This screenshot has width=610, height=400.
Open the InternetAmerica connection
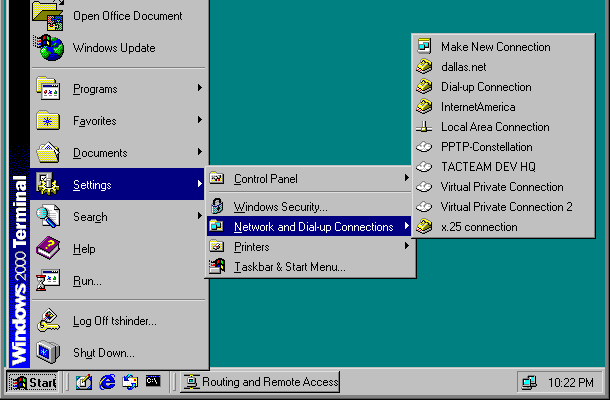click(x=503, y=107)
